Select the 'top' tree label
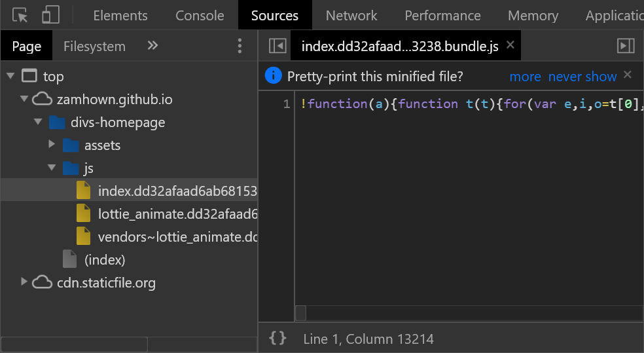The image size is (644, 353). click(x=54, y=77)
